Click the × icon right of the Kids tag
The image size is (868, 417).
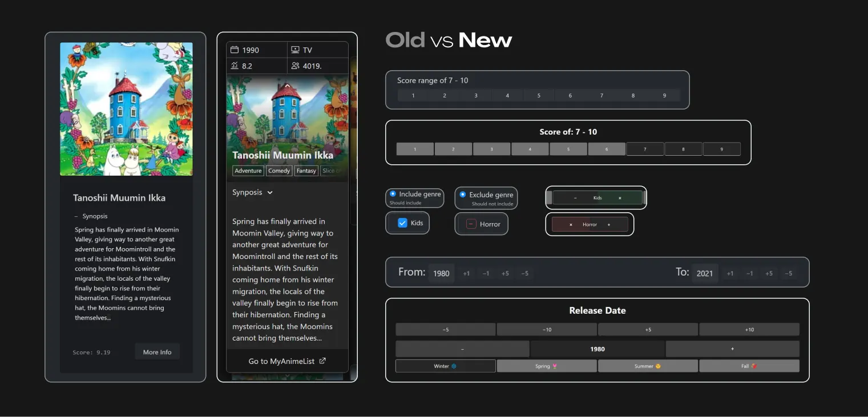click(620, 198)
